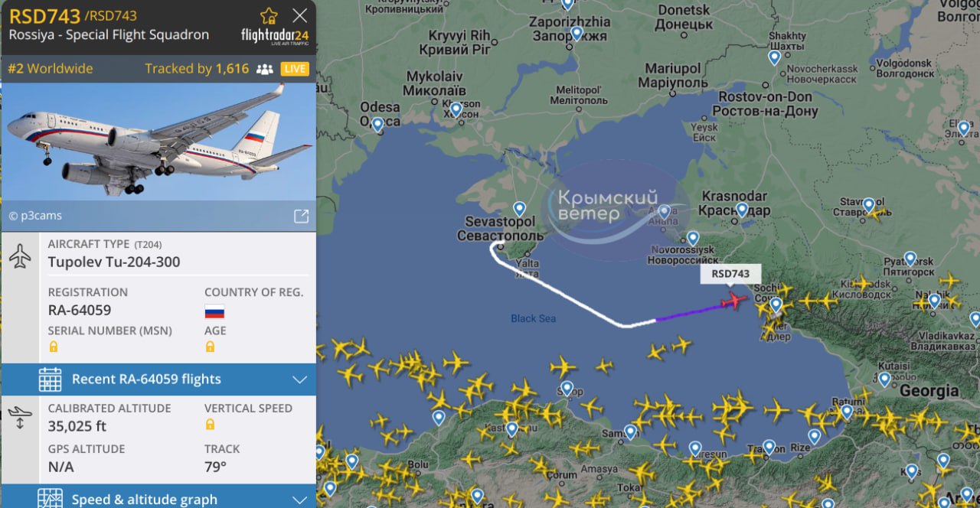
Task: Click the red RSD743 aircraft on map
Action: tap(734, 300)
